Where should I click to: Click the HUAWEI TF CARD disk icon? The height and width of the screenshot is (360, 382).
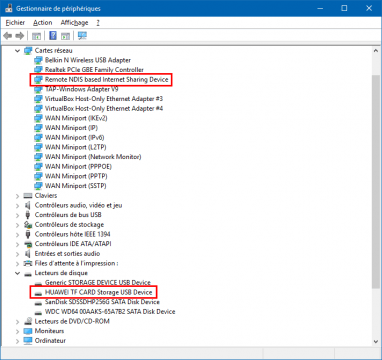(39, 293)
